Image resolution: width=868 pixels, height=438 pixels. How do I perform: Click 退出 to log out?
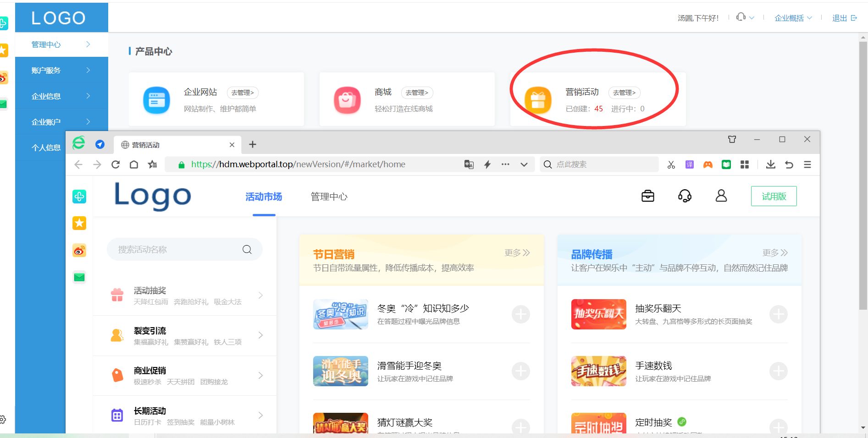(840, 18)
